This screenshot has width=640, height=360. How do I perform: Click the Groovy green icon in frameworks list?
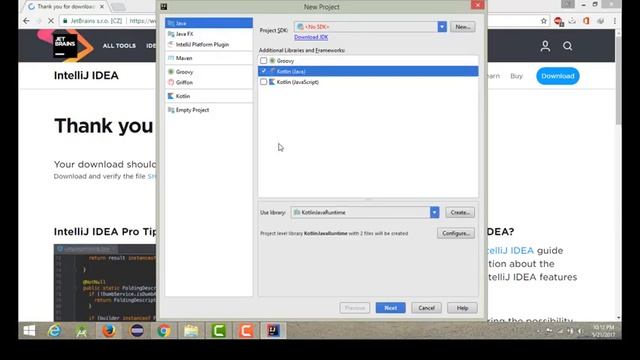pyautogui.click(x=272, y=61)
